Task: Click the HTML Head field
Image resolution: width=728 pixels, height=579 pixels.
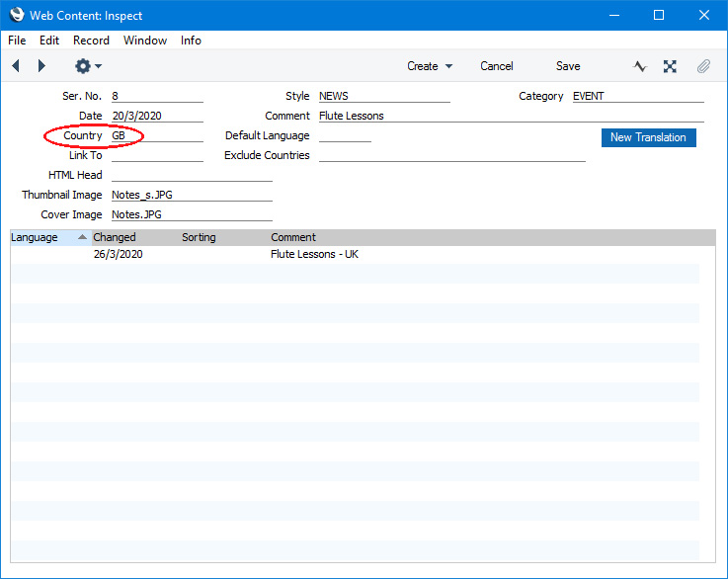Action: [192, 175]
